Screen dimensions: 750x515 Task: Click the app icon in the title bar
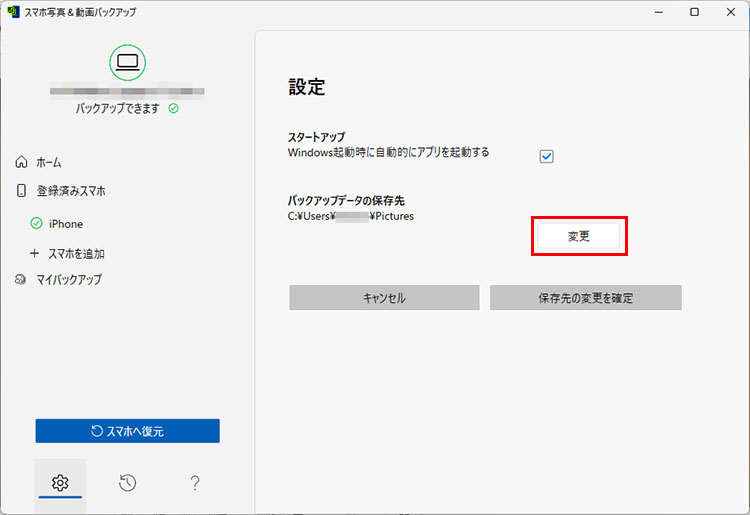click(x=12, y=12)
